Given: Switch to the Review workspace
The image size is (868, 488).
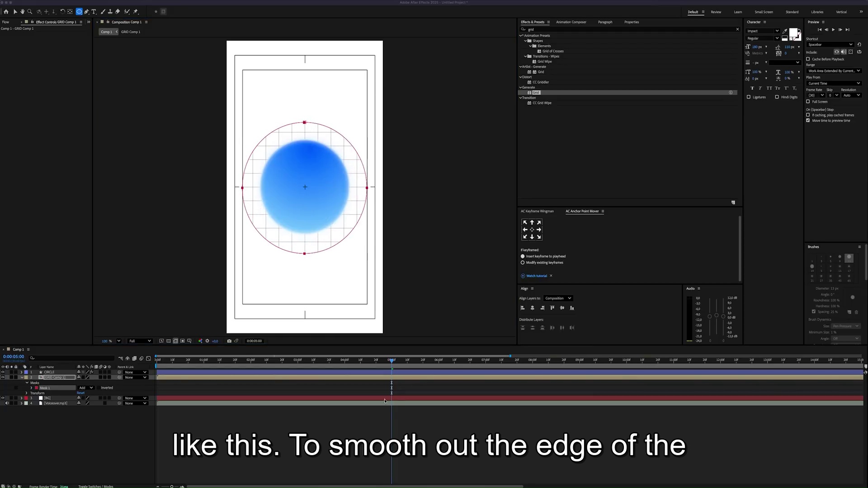Looking at the screenshot, I should click(716, 12).
